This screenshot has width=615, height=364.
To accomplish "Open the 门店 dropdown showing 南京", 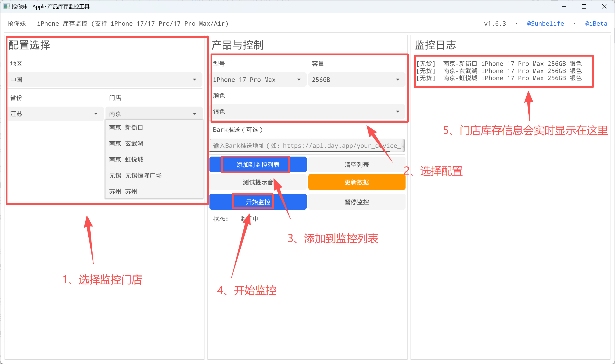I will pos(154,114).
